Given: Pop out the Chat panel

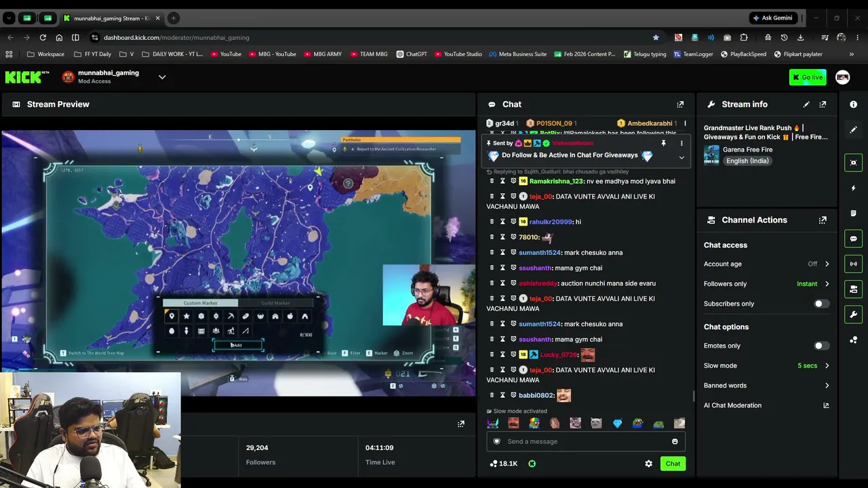Looking at the screenshot, I should tap(680, 104).
